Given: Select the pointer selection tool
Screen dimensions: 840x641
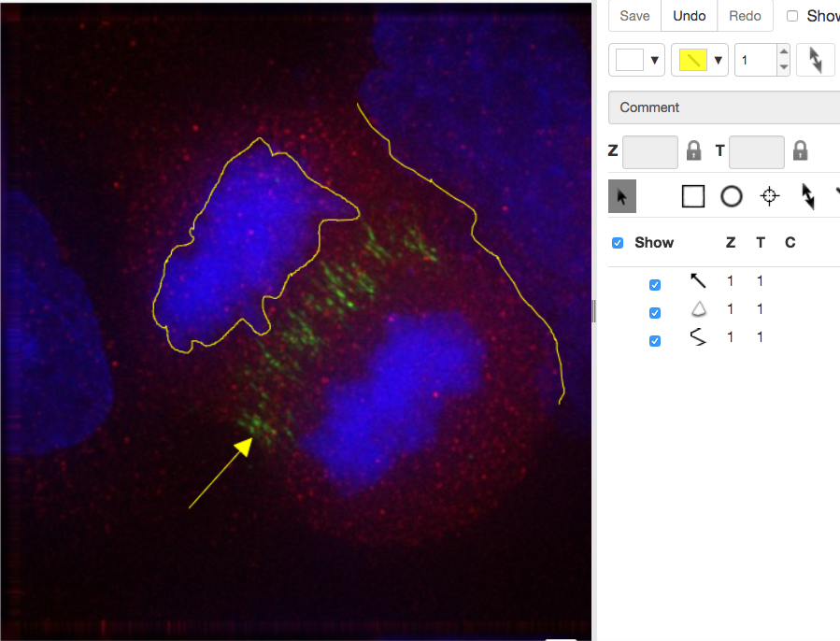Looking at the screenshot, I should (x=622, y=196).
